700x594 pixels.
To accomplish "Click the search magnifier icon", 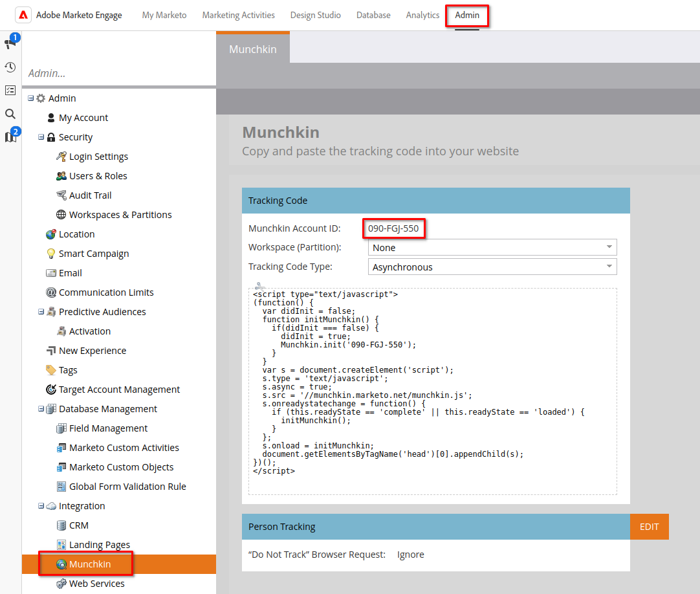I will tap(10, 114).
